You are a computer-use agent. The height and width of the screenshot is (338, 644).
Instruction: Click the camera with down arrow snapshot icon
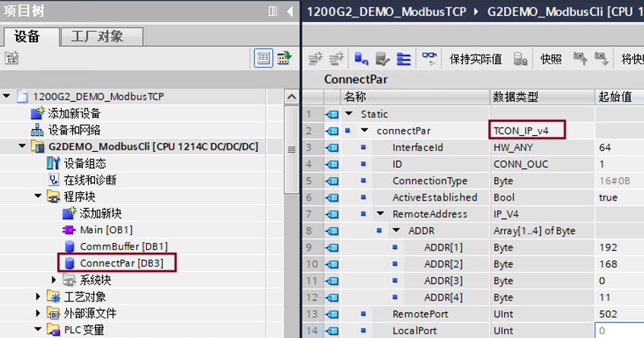[x=601, y=58]
